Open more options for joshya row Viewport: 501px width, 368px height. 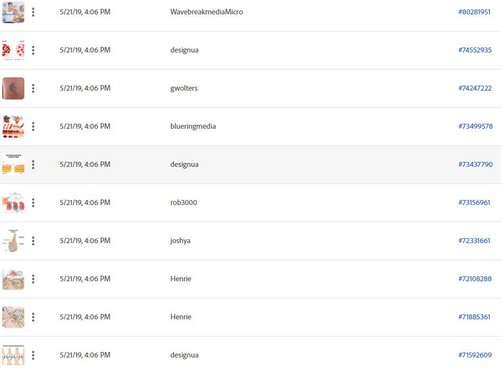(x=33, y=241)
